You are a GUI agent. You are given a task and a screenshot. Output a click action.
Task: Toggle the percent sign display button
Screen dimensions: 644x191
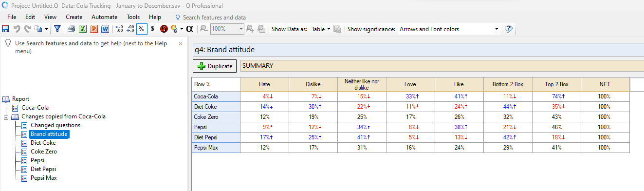[142, 29]
